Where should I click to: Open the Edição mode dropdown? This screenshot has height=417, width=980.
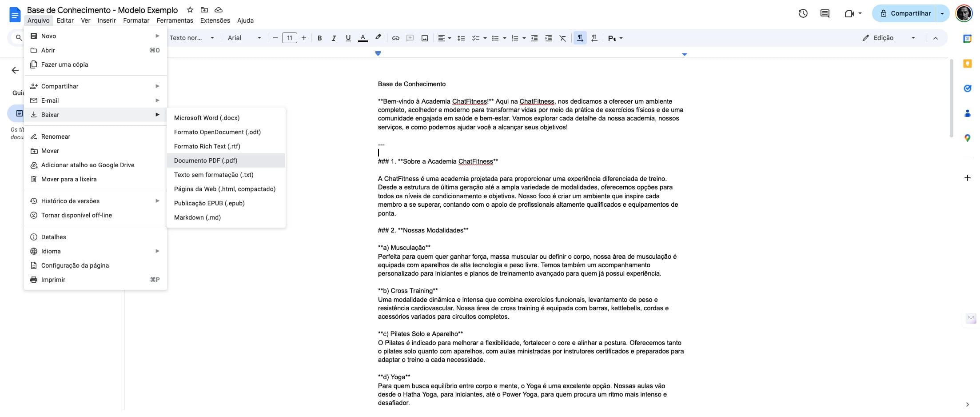(889, 38)
